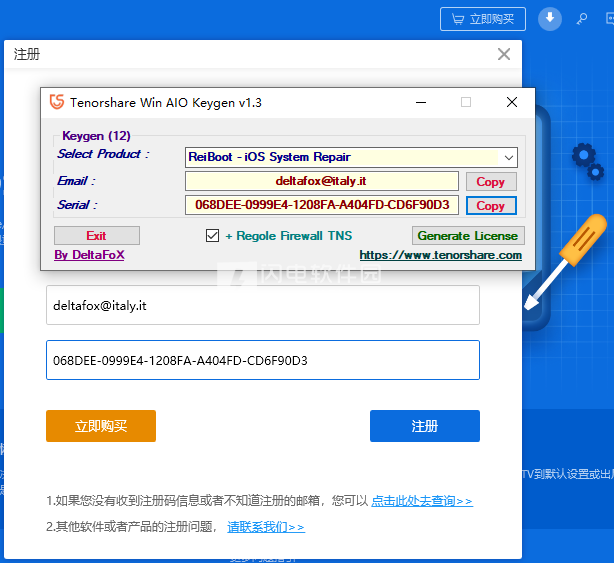Viewport: 614px width, 563px height.
Task: Copy the serial in the keygen
Action: click(491, 206)
